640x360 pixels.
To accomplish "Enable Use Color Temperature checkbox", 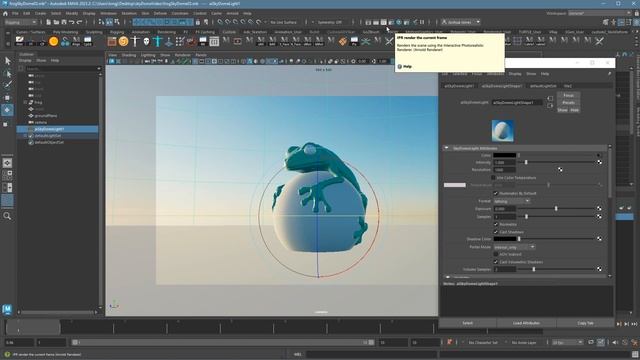I will pos(493,178).
